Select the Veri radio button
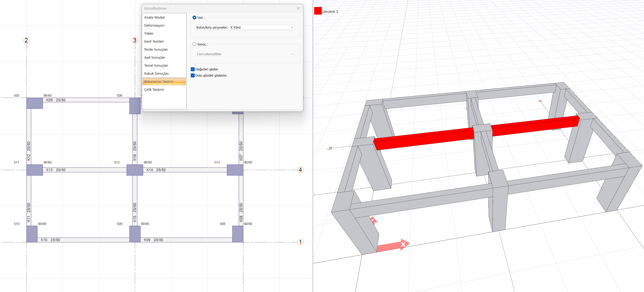 (194, 17)
